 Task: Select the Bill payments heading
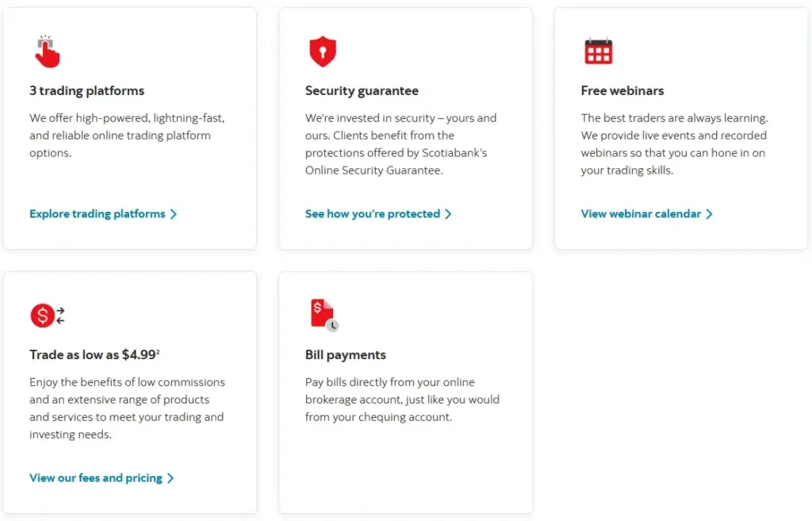coord(346,355)
